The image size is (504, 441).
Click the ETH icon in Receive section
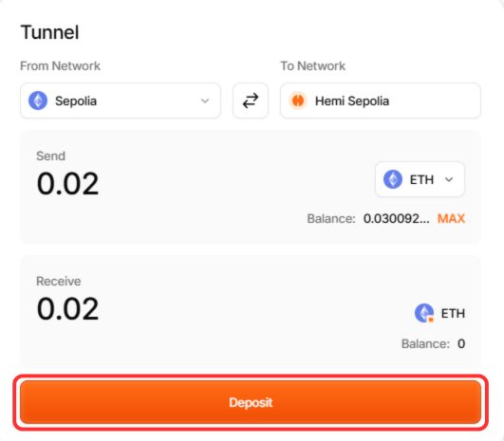424,313
